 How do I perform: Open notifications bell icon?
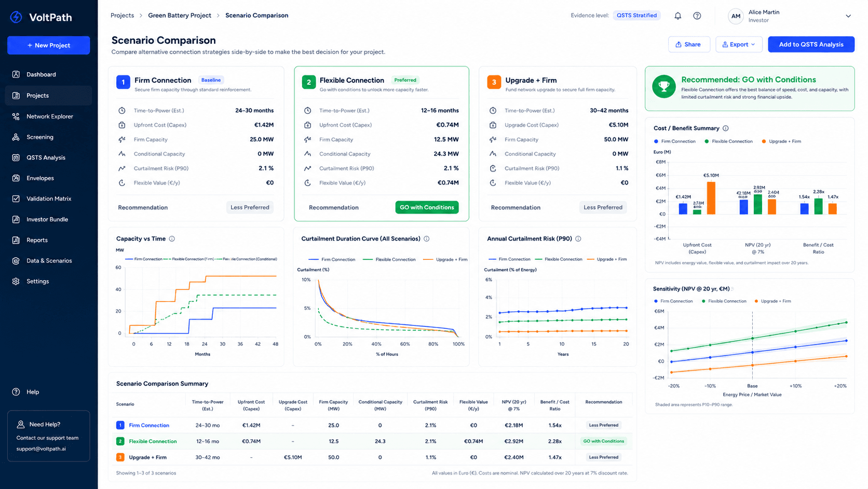point(677,16)
